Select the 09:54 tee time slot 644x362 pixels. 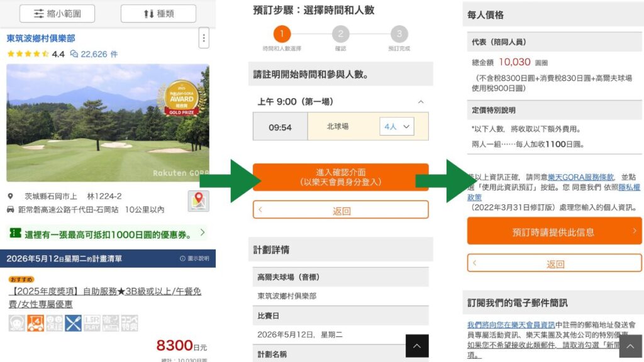pyautogui.click(x=280, y=127)
